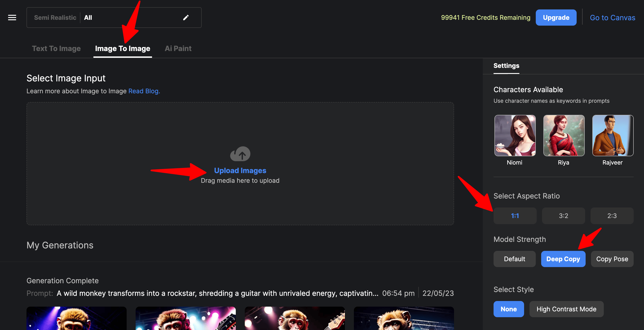Viewport: 644px width, 330px height.
Task: Enable High Contrast Mode style
Action: 566,309
